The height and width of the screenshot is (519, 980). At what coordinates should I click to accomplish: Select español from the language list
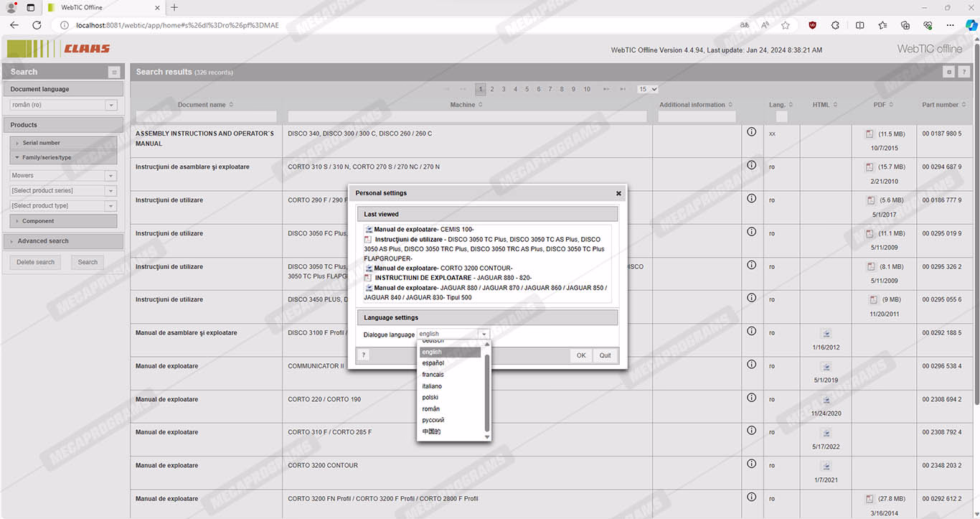433,363
